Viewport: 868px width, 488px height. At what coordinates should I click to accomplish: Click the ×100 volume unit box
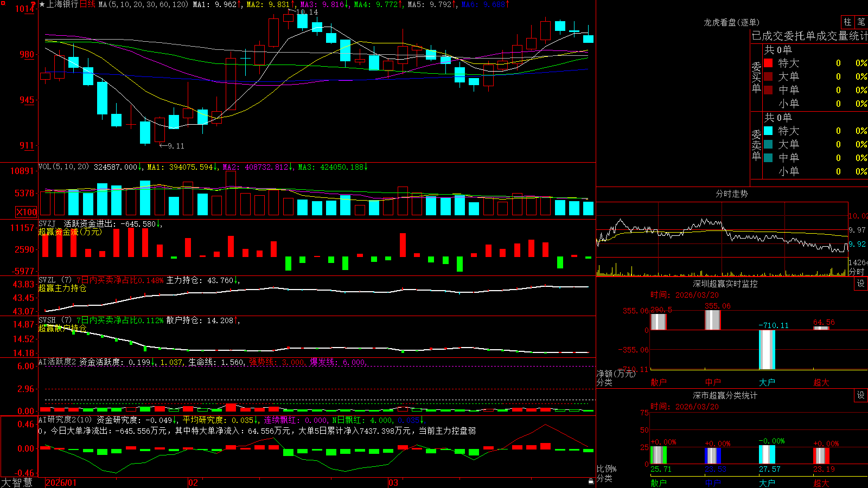(26, 212)
